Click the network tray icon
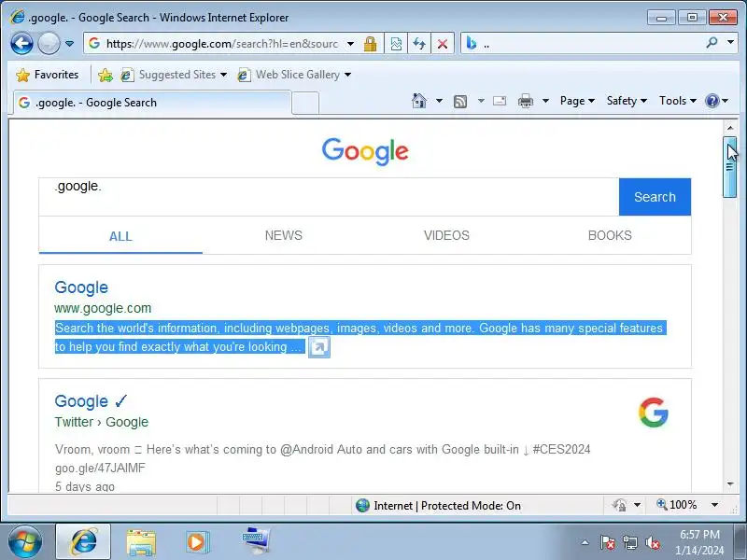This screenshot has height=560, width=747. (630, 542)
